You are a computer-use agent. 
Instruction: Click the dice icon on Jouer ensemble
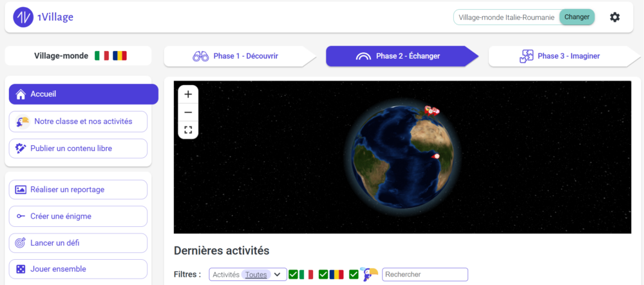(21, 269)
